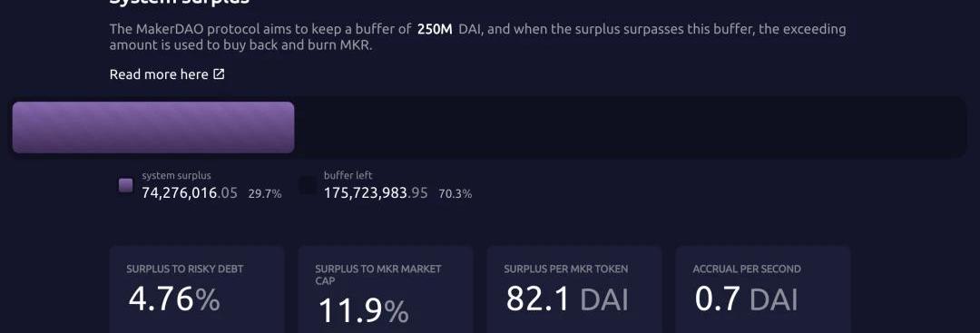
Task: Click the system surplus legend label text
Action: [x=176, y=175]
